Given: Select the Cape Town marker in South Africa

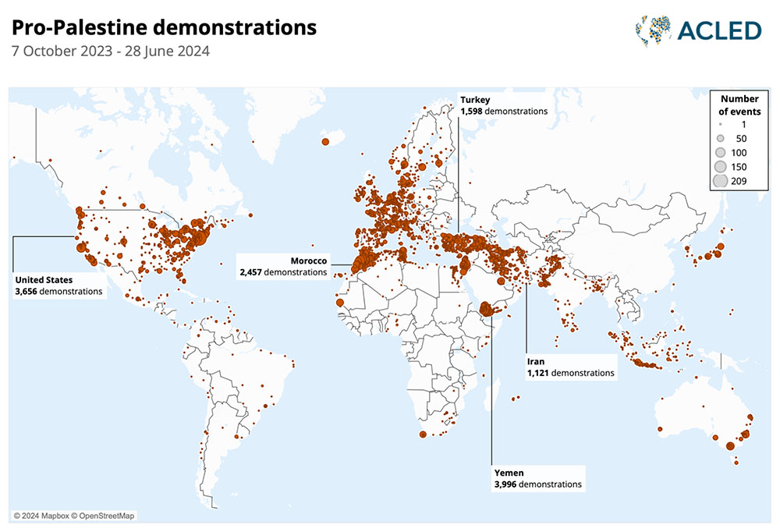Looking at the screenshot, I should [x=423, y=434].
